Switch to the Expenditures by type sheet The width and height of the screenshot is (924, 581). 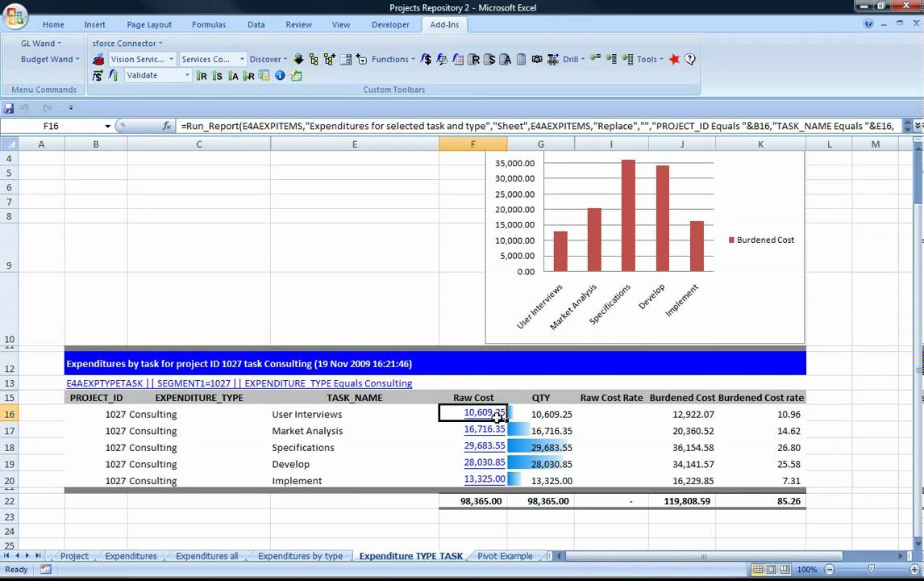(300, 556)
